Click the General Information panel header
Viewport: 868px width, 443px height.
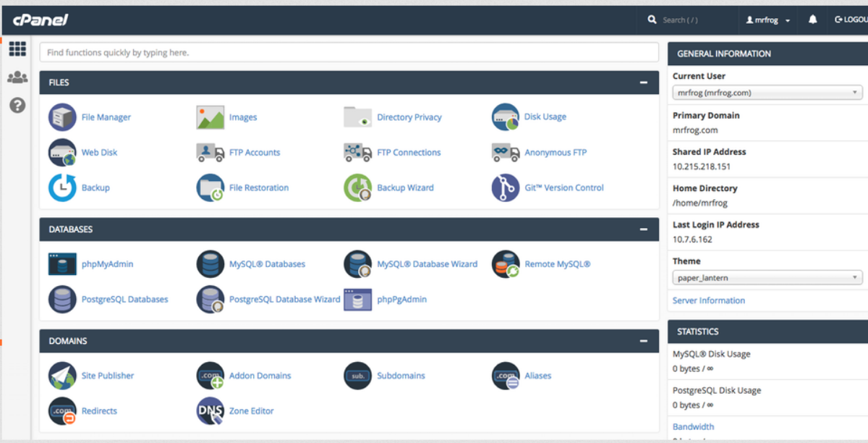768,54
